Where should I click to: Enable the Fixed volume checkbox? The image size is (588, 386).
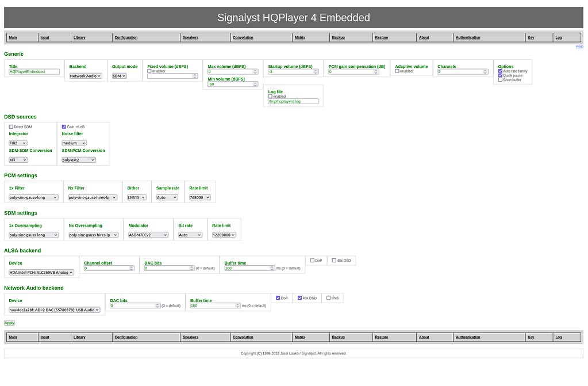[x=149, y=71]
